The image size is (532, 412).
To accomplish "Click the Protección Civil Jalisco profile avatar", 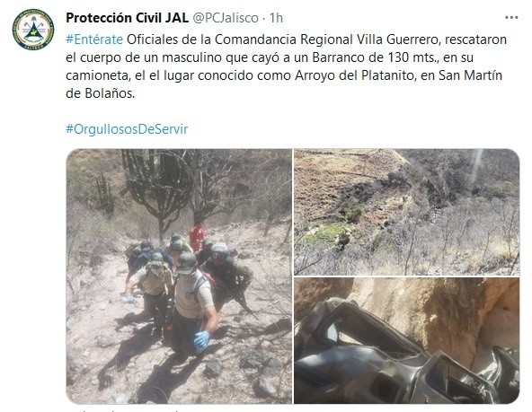I will 33,30.
